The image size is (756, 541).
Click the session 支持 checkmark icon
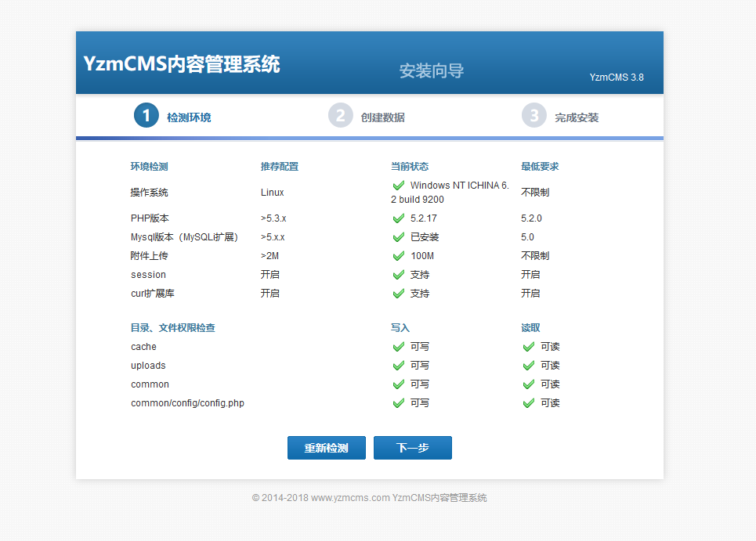399,275
